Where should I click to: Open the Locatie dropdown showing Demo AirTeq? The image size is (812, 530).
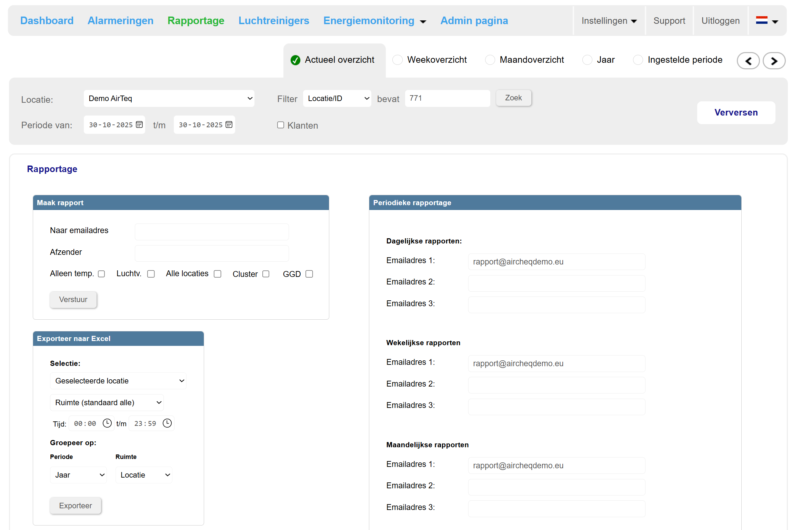tap(169, 99)
